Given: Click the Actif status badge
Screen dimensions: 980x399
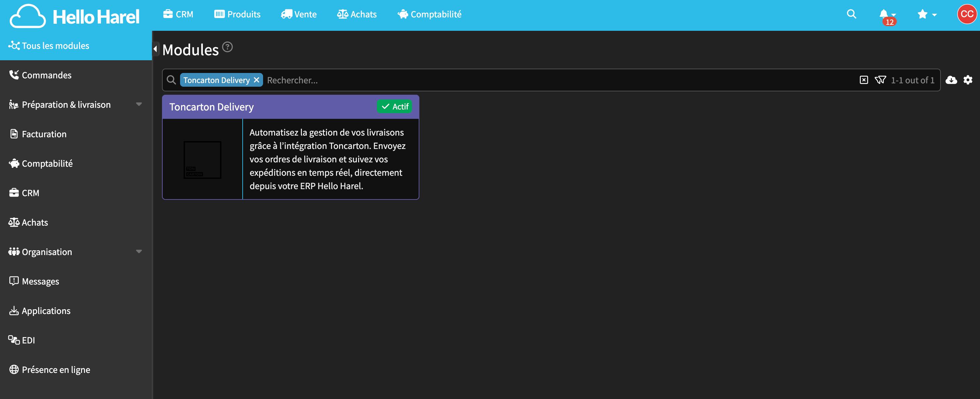Looking at the screenshot, I should [395, 106].
